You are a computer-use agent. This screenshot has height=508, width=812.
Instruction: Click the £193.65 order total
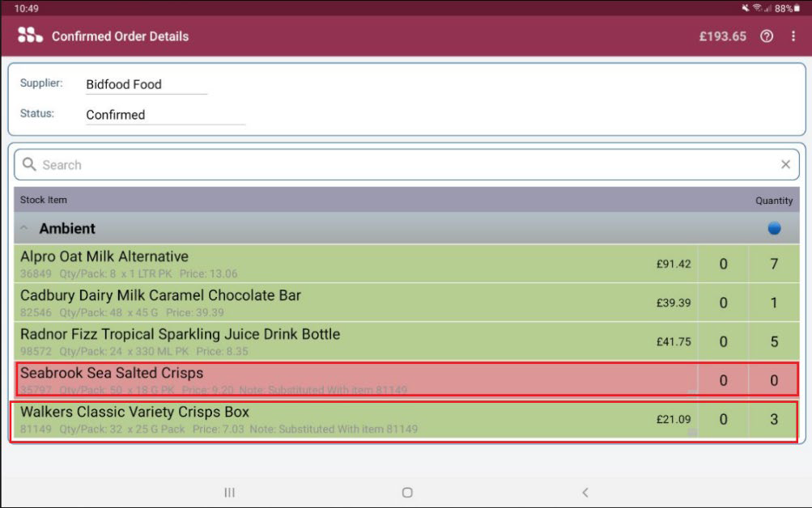(723, 36)
